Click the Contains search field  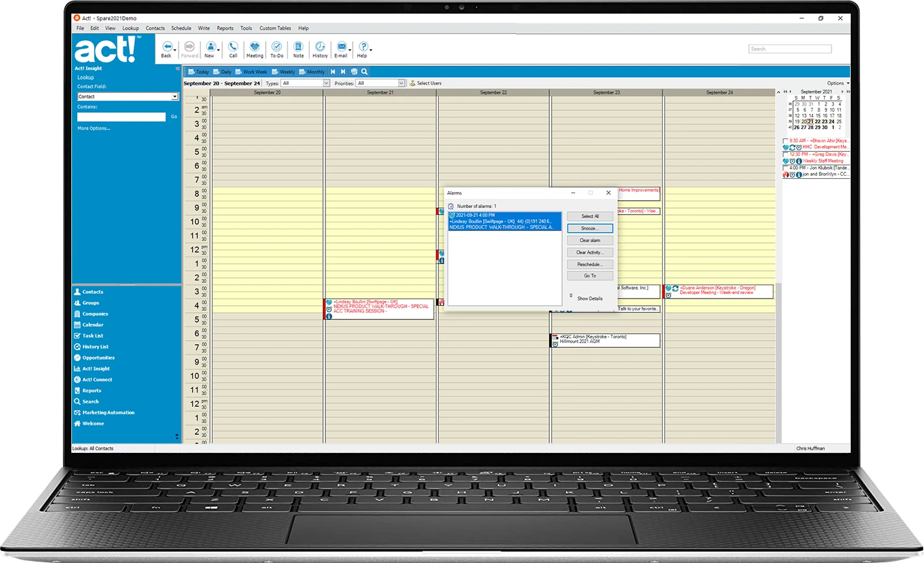pyautogui.click(x=121, y=117)
